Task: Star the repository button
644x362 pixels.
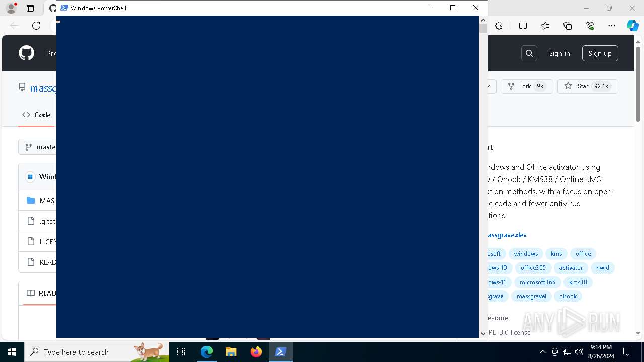Action: coord(588,86)
